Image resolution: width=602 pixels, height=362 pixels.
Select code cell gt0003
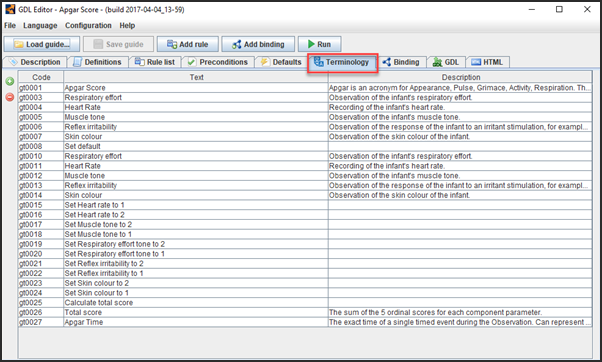click(41, 98)
